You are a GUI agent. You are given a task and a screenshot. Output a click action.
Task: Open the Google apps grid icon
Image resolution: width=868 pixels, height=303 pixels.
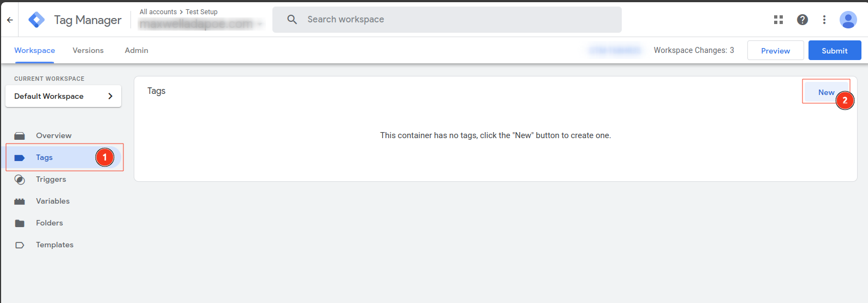tap(778, 20)
